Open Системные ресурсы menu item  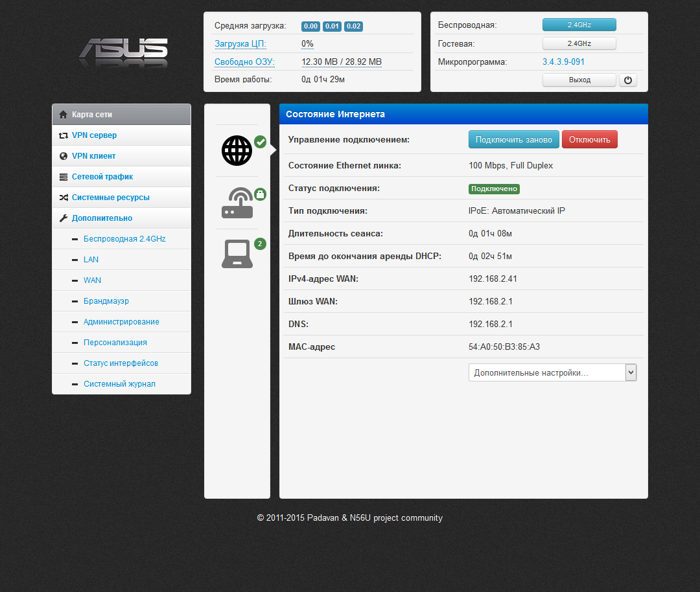click(x=121, y=197)
